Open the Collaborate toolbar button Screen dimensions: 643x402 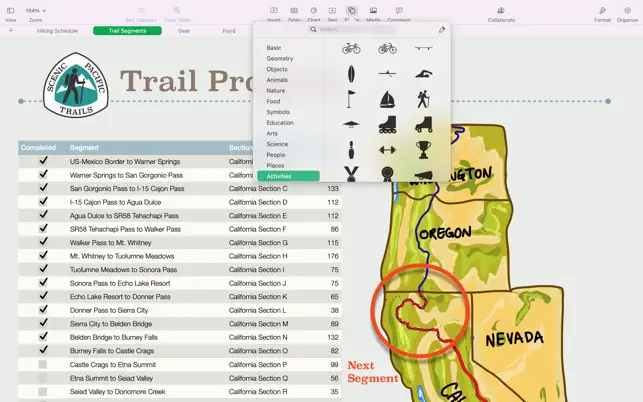501,14
